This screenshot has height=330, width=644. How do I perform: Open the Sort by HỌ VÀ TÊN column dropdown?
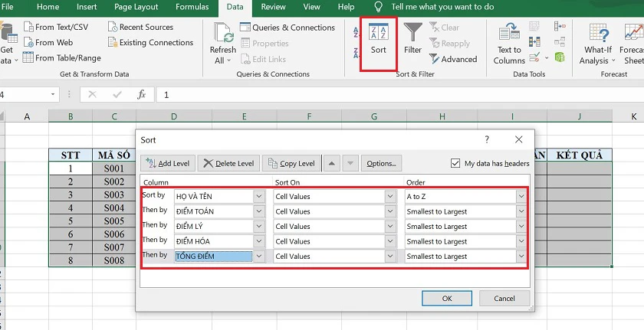(x=259, y=196)
